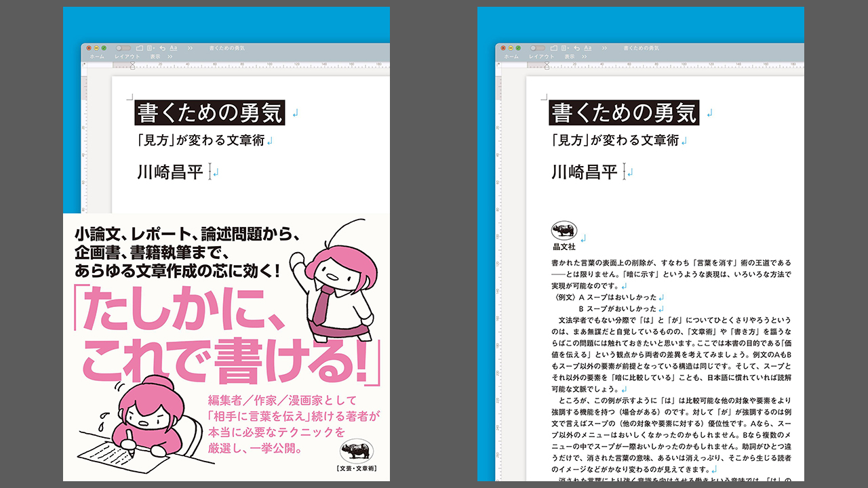Click the open-folder icon in the body-text cover's window
Screen dimensions: 868x488
(x=554, y=48)
